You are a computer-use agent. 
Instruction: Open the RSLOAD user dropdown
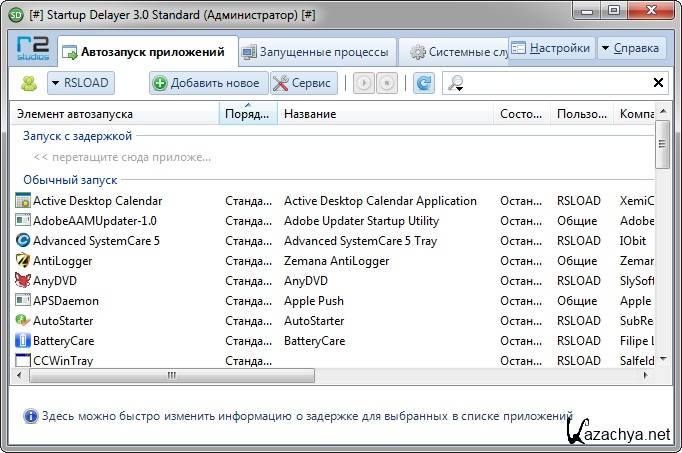(x=80, y=84)
